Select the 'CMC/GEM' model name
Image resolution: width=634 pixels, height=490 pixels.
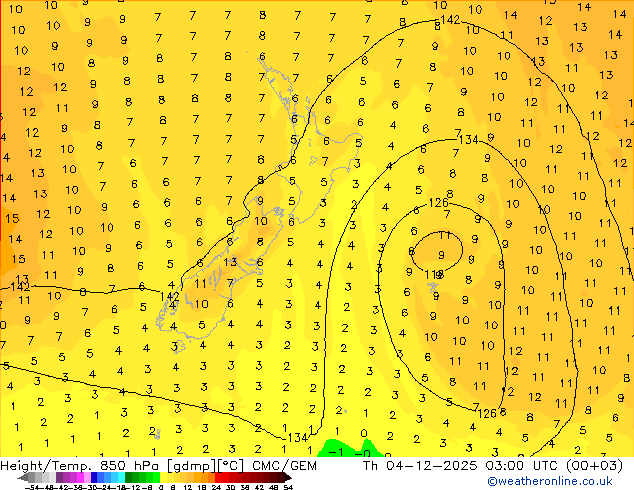click(284, 465)
